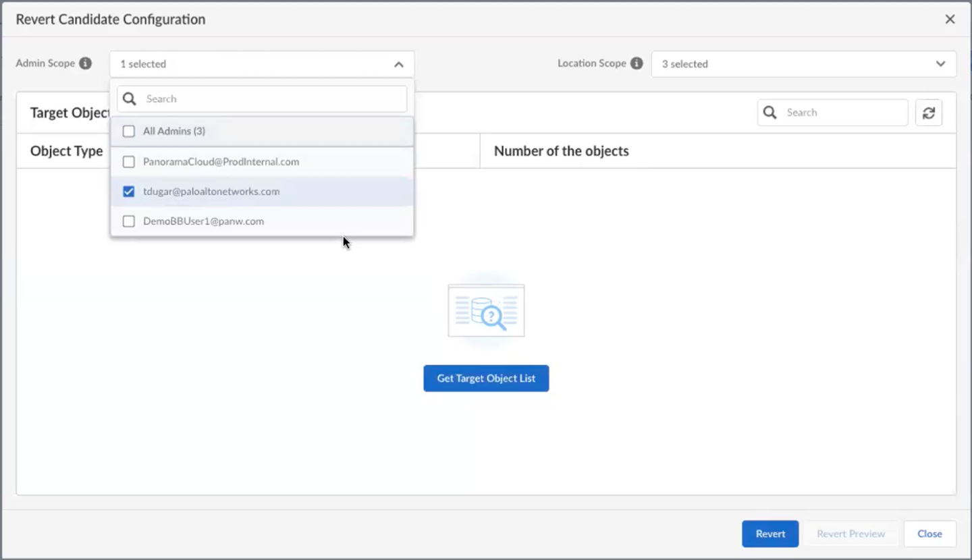972x560 pixels.
Task: Check the DemoBBUser1@panw.com checkbox
Action: pyautogui.click(x=129, y=221)
